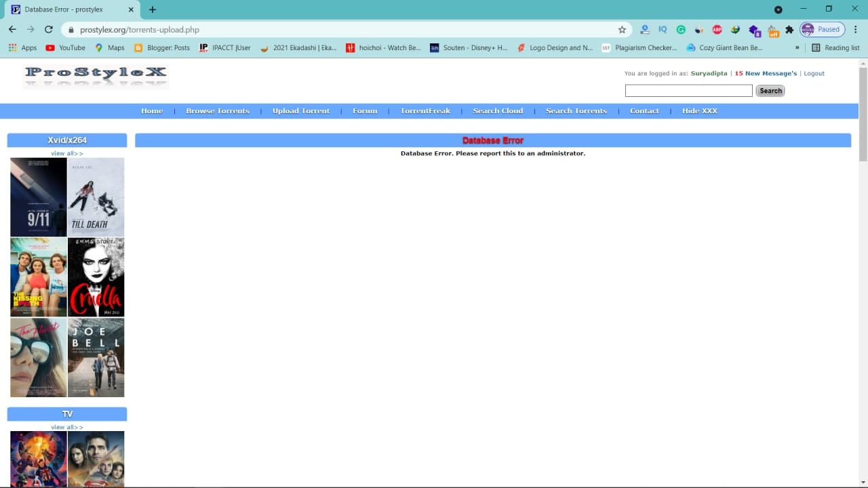Open Chrome's three-dot menu

click(856, 30)
